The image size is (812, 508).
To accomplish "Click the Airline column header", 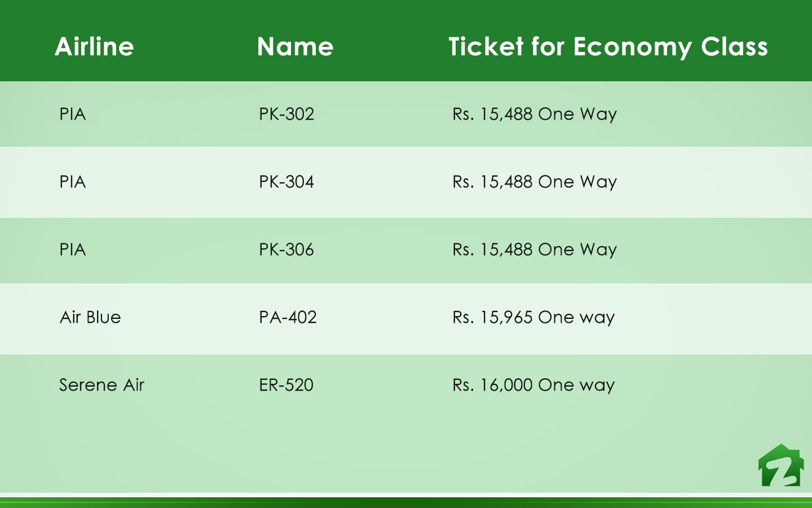I will [x=94, y=46].
